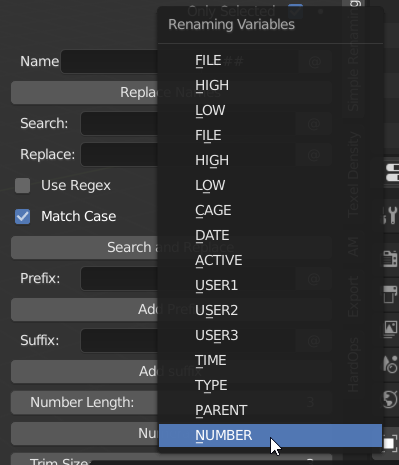Disable the Match Case checkbox

click(22, 216)
